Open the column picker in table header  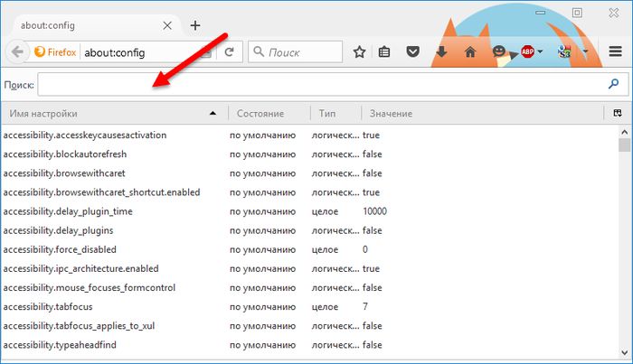pyautogui.click(x=617, y=114)
